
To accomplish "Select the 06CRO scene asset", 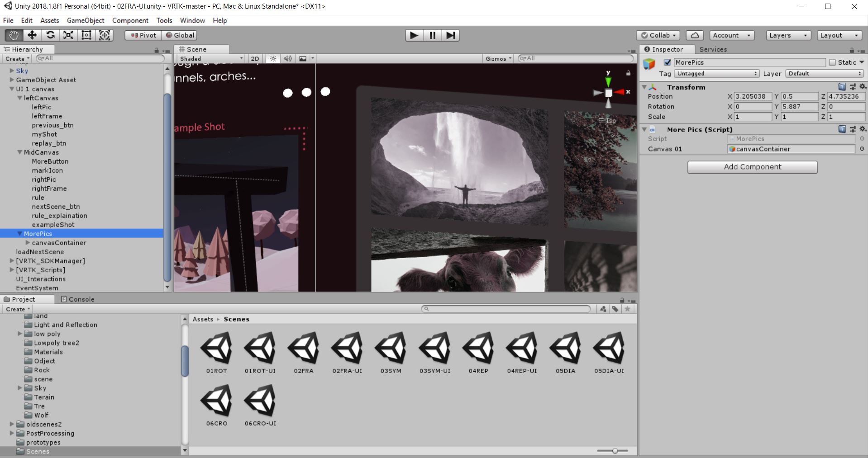I will [216, 406].
